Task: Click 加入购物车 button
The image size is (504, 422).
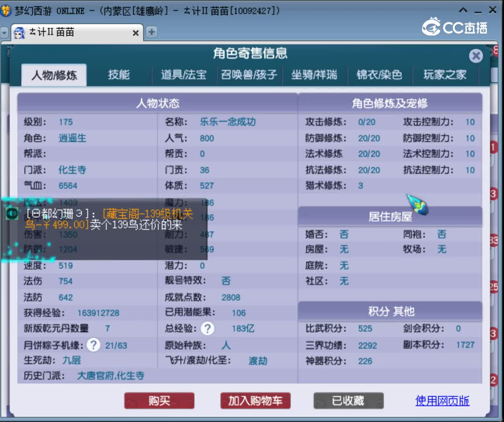Action: pyautogui.click(x=256, y=401)
